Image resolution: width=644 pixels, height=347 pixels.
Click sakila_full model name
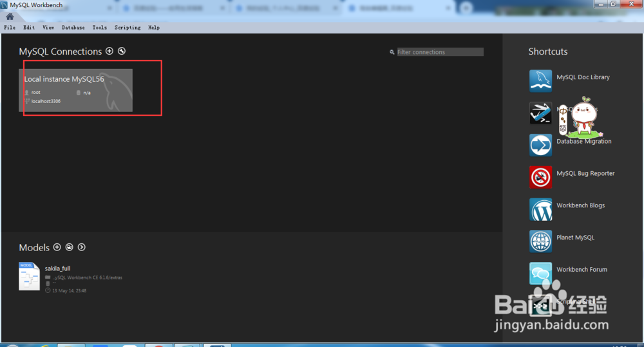coord(57,268)
